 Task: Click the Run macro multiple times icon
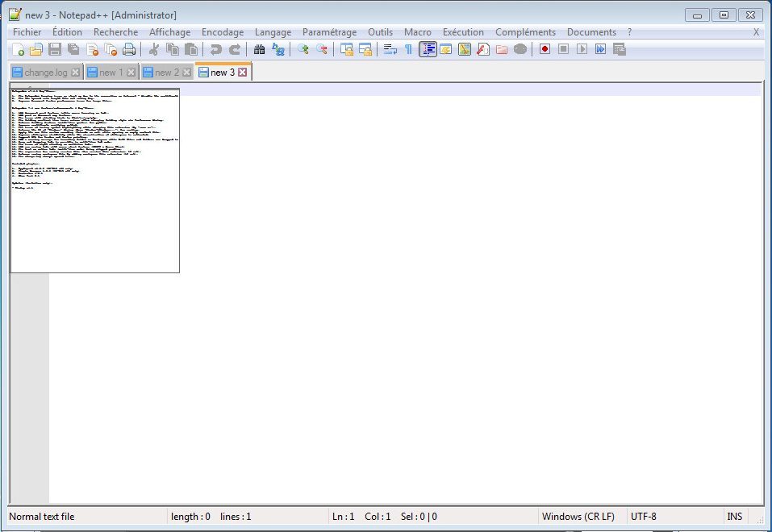601,49
